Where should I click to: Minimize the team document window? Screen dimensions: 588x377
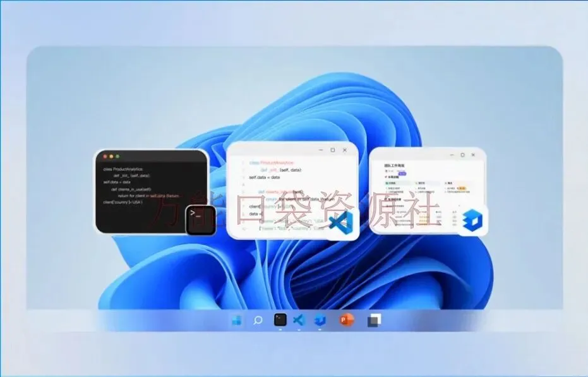(452, 155)
